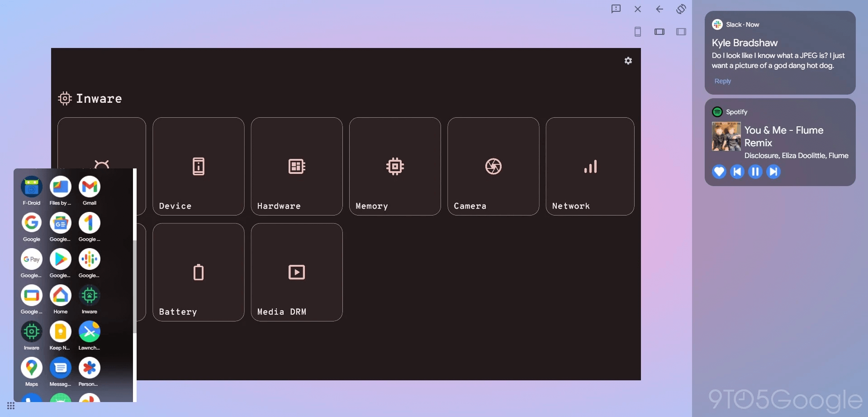
Task: Skip to the next track on Spotify
Action: pyautogui.click(x=773, y=172)
